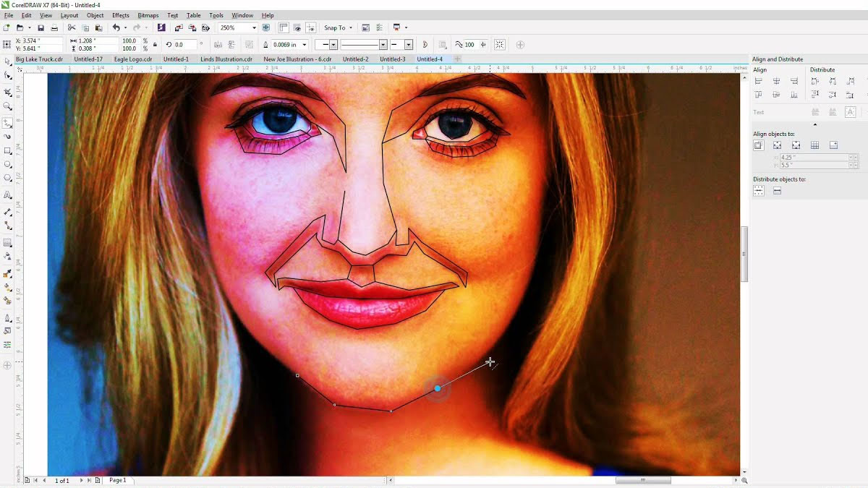Open the Bitmaps menu
Image resolution: width=868 pixels, height=488 pixels.
[148, 14]
